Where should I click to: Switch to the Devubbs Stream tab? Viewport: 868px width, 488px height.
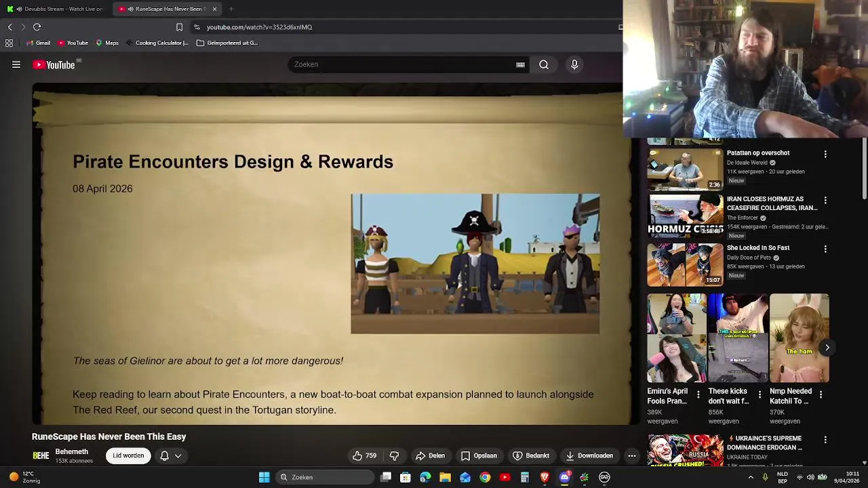56,9
